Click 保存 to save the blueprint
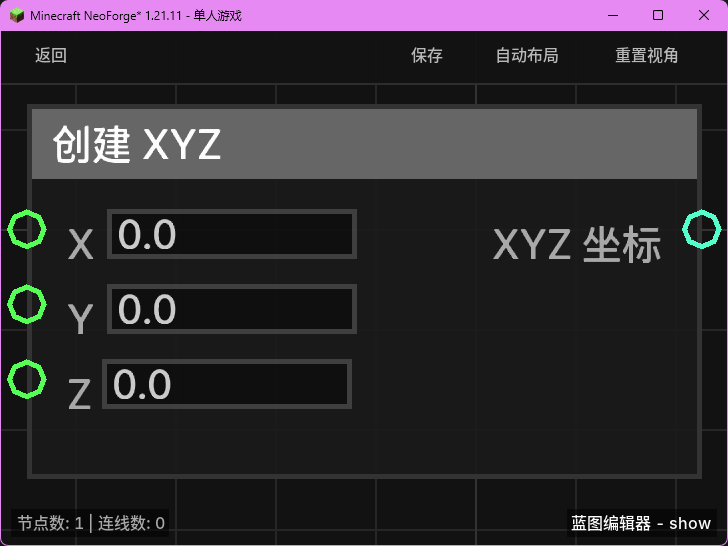The image size is (728, 546). tap(427, 56)
